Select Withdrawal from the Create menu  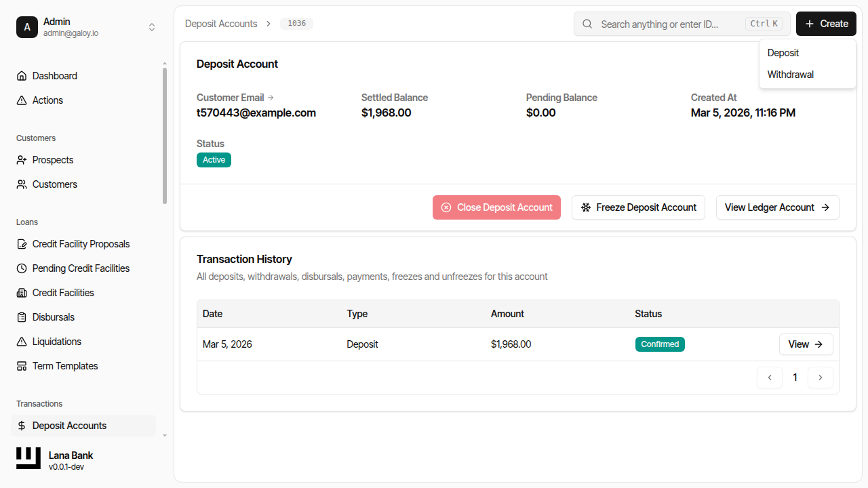(790, 75)
